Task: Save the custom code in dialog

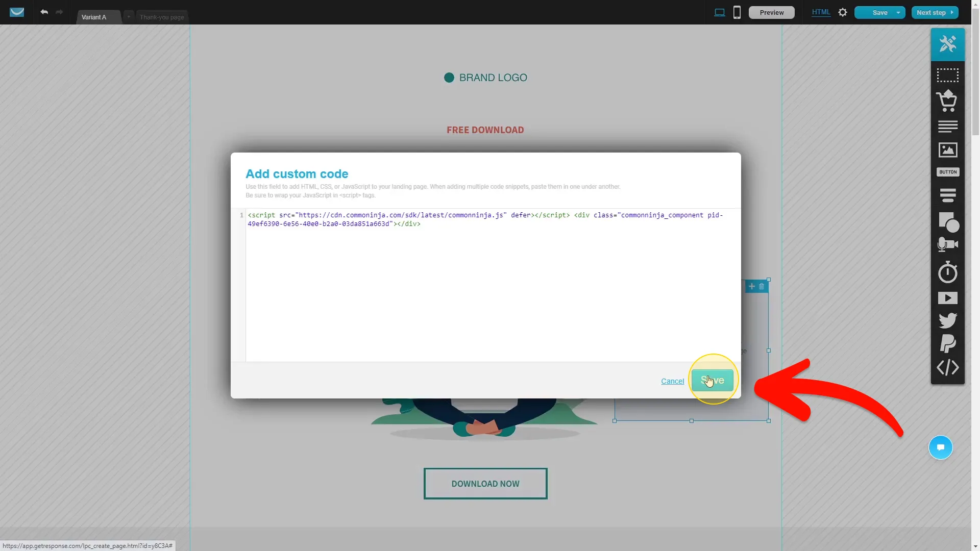Action: (x=712, y=380)
